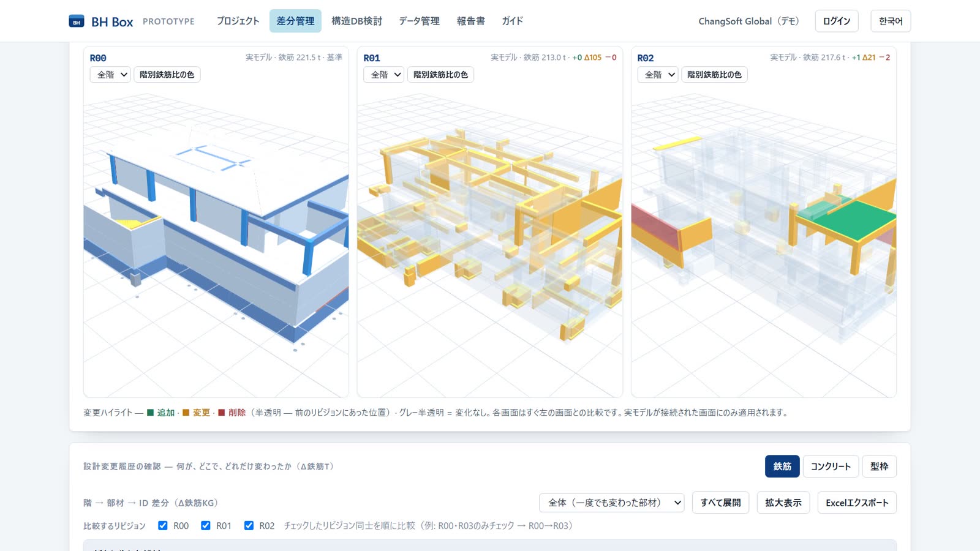Open the 報告書 tab
Screen dimensions: 980x551
[470, 21]
